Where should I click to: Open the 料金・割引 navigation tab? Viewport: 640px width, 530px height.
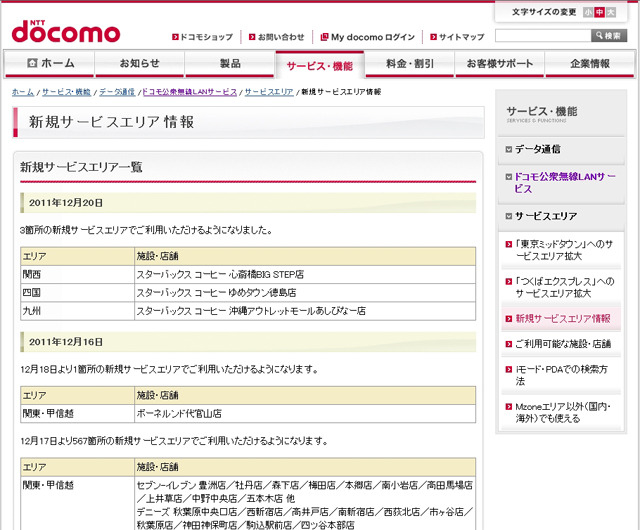click(x=410, y=63)
